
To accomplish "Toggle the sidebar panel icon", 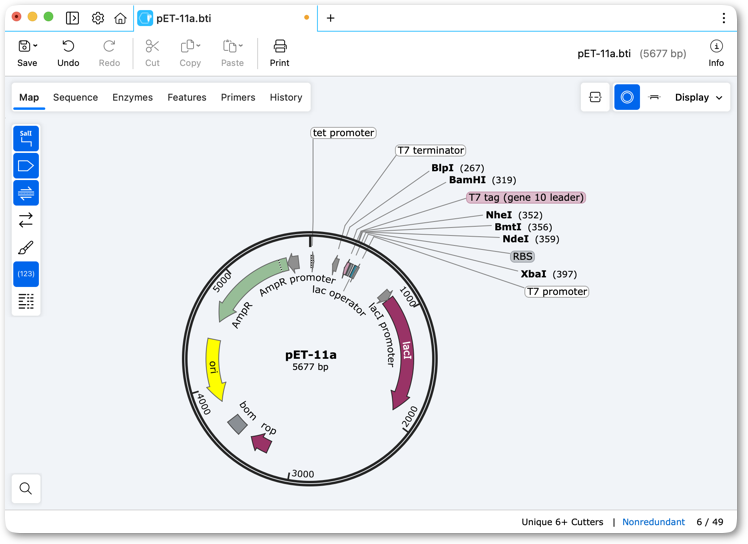I will point(72,18).
